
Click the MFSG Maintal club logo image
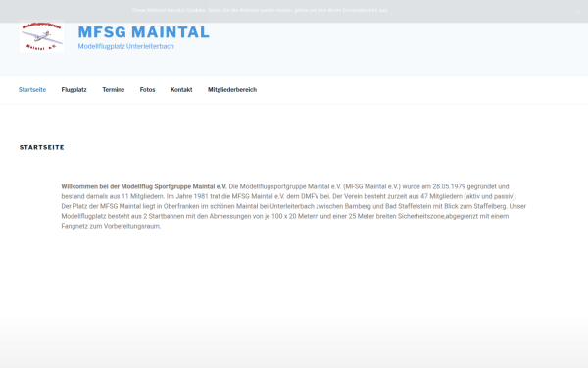pyautogui.click(x=41, y=36)
